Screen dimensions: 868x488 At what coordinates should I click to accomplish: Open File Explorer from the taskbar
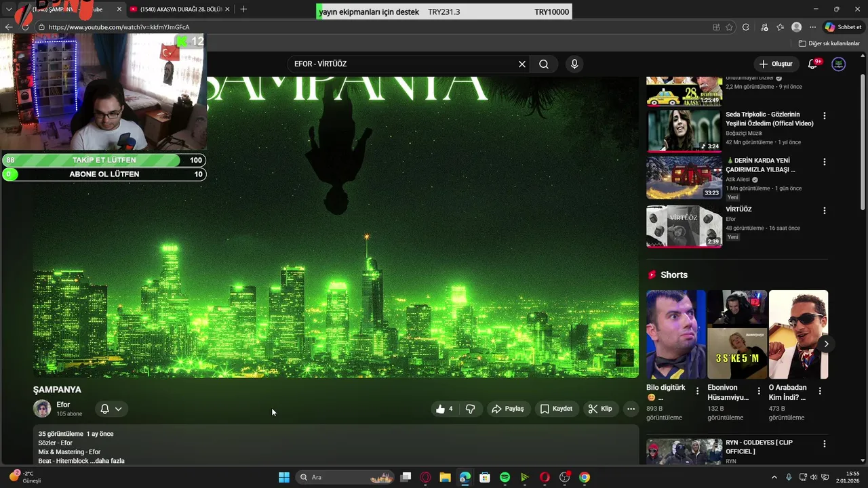coord(445,477)
